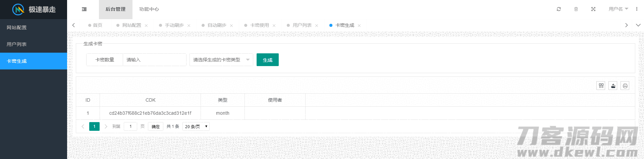Expand the tab options down chevron
This screenshot has width=644, height=159.
[638, 25]
